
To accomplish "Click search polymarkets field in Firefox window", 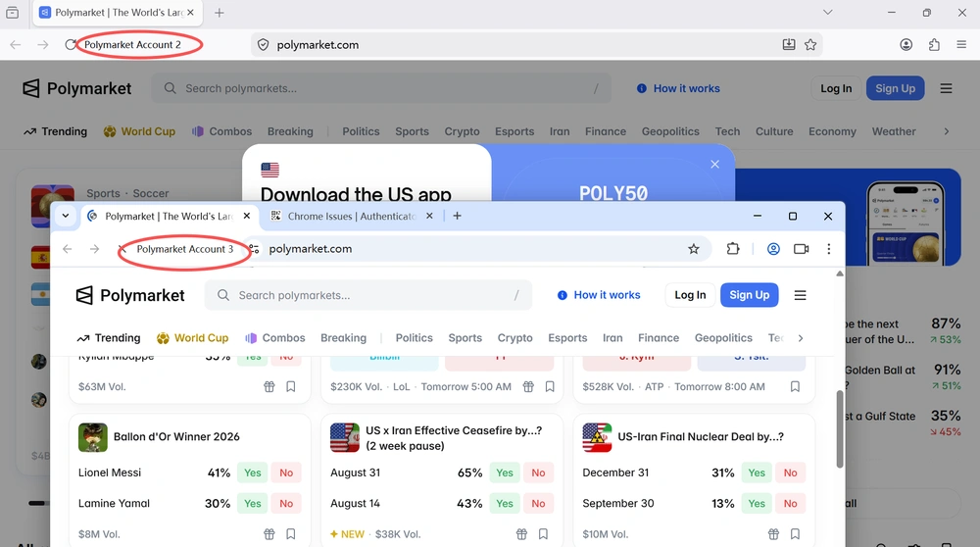I will tap(381, 89).
